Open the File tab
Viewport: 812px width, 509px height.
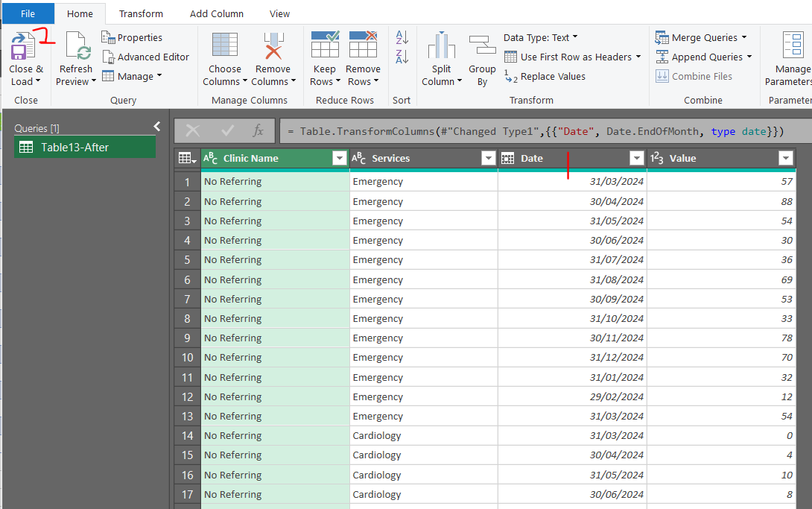(28, 14)
